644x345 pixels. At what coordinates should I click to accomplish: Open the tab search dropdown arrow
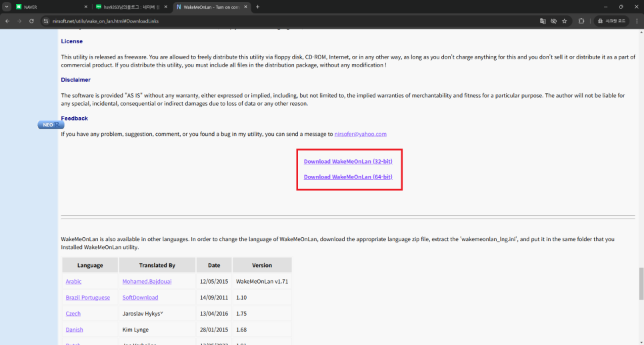coord(7,7)
